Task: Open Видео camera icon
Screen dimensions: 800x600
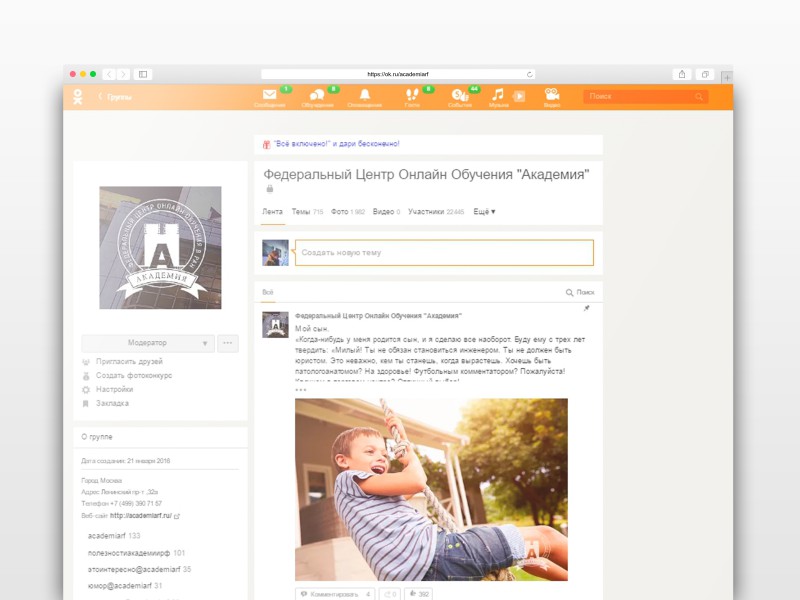Action: [552, 94]
